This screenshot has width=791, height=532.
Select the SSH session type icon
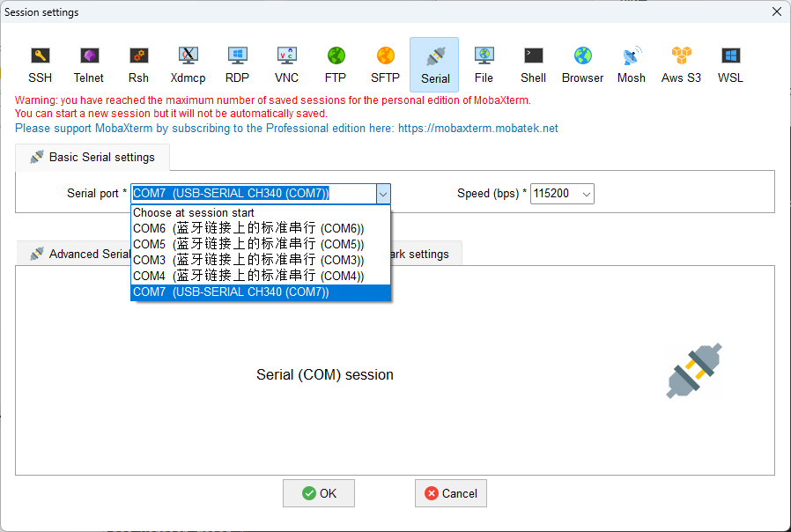tap(40, 64)
